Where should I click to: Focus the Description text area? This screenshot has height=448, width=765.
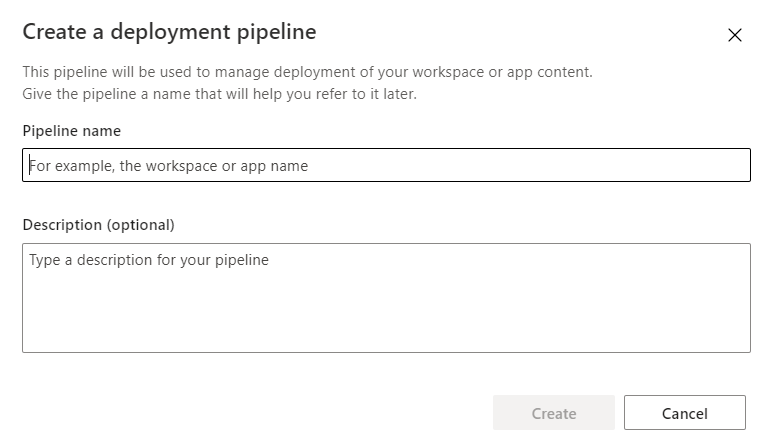[x=386, y=298]
